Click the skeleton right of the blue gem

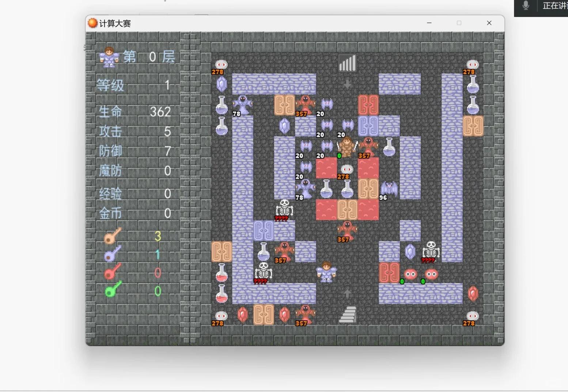(431, 252)
